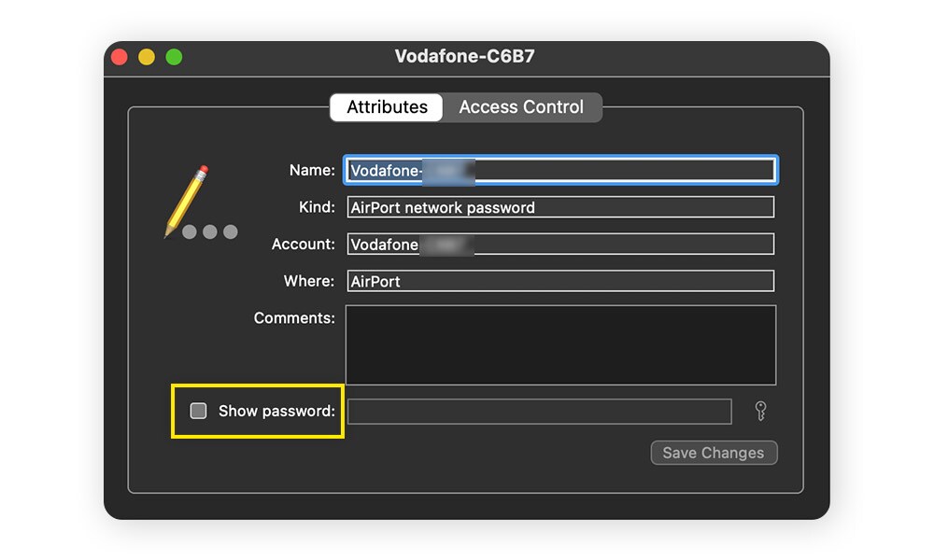
Task: Select the Account input field
Action: pyautogui.click(x=560, y=244)
